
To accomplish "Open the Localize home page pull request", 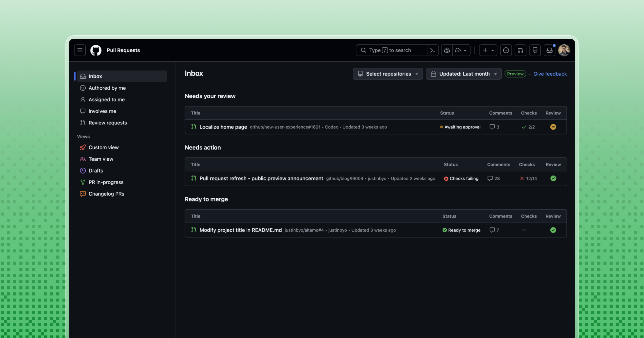I will 223,127.
